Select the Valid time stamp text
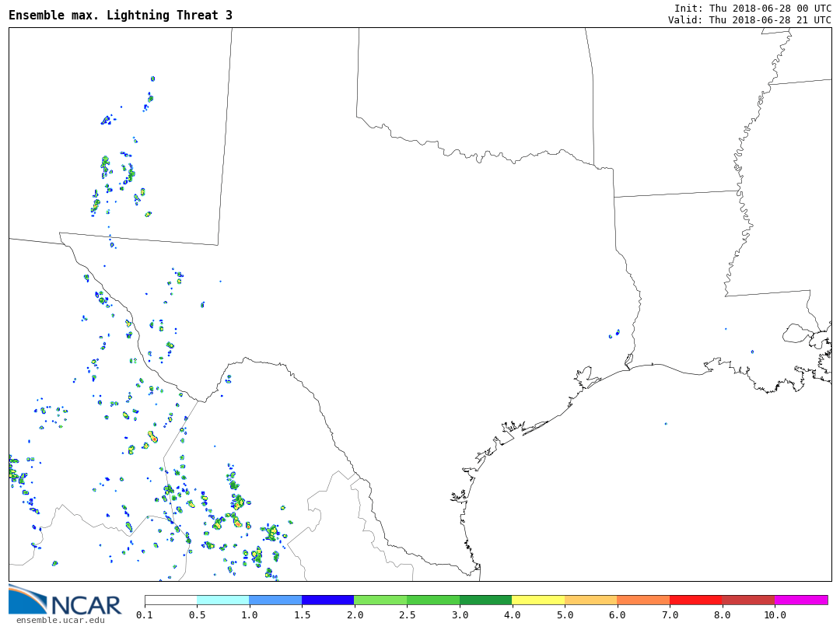The width and height of the screenshot is (840, 630). point(749,20)
